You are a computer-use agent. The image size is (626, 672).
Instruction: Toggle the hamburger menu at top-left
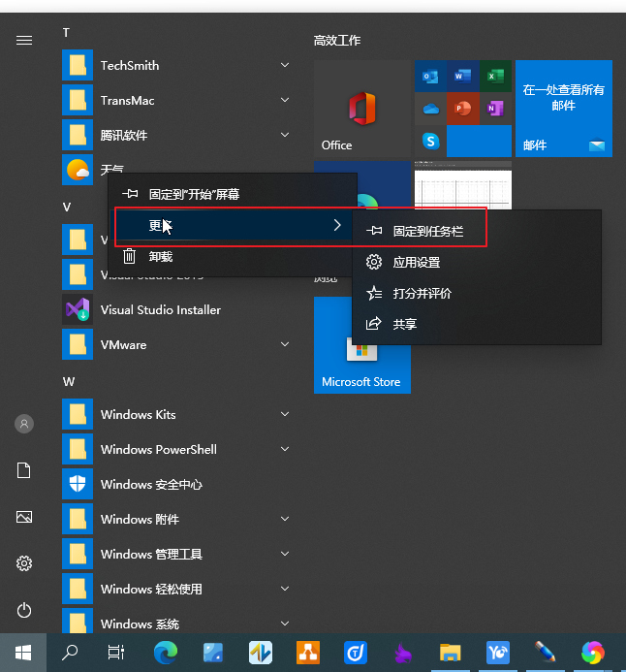tap(24, 40)
